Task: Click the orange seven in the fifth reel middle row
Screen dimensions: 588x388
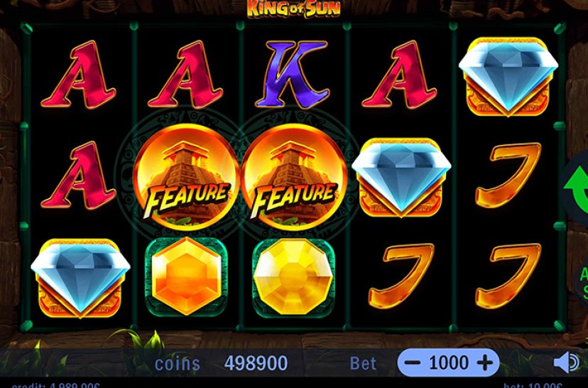Action: click(508, 175)
